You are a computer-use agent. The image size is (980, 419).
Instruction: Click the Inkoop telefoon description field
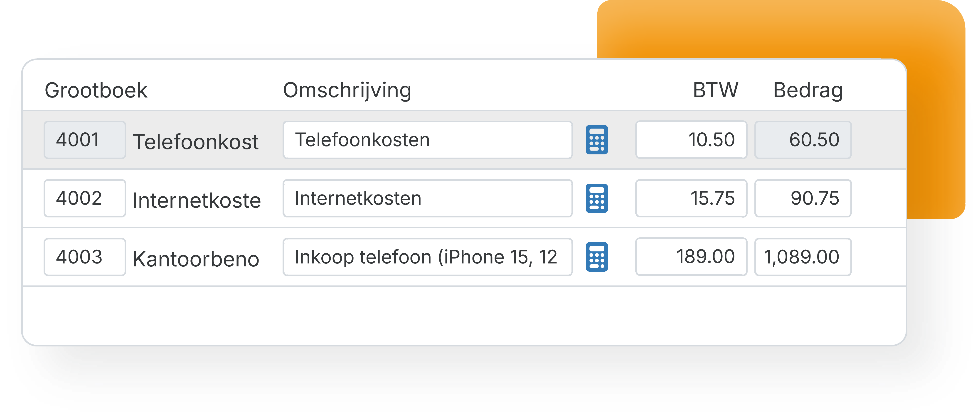click(x=427, y=257)
